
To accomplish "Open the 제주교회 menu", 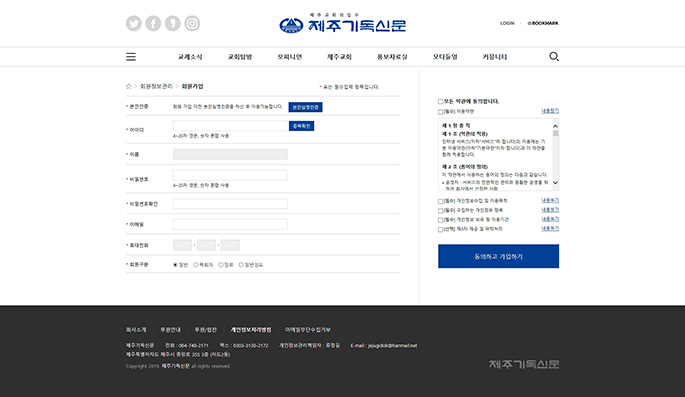I will tap(339, 57).
